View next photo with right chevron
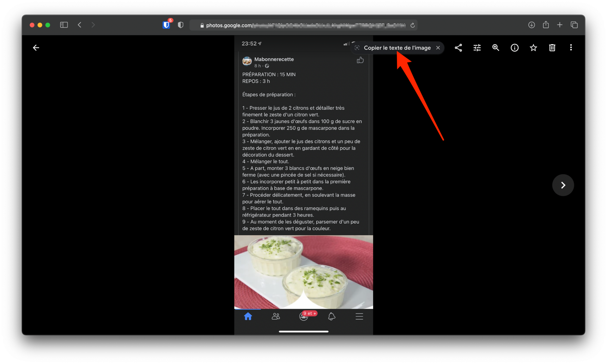 click(x=563, y=185)
